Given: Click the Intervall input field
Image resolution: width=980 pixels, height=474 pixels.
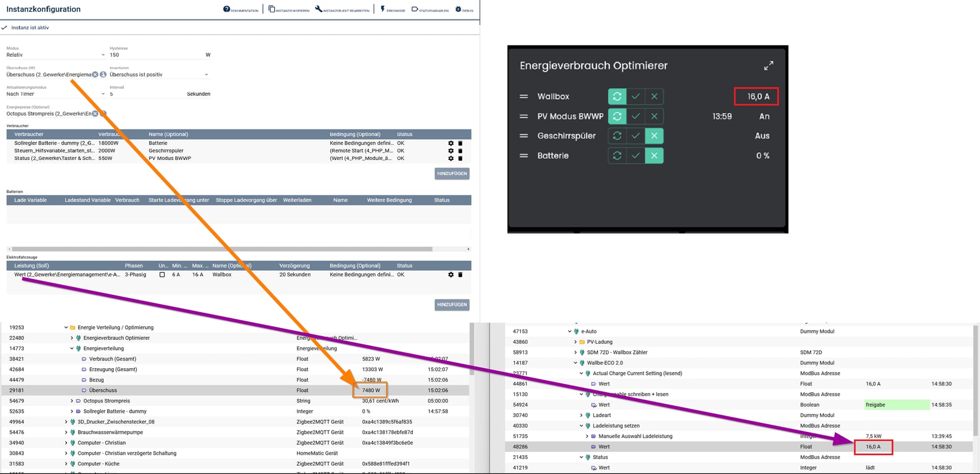Looking at the screenshot, I should 160,94.
